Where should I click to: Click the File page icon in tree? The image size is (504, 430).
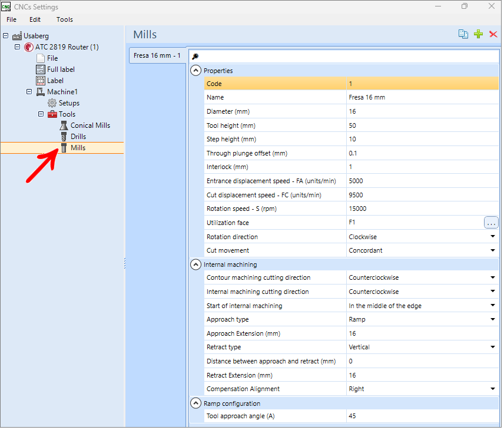(x=41, y=58)
